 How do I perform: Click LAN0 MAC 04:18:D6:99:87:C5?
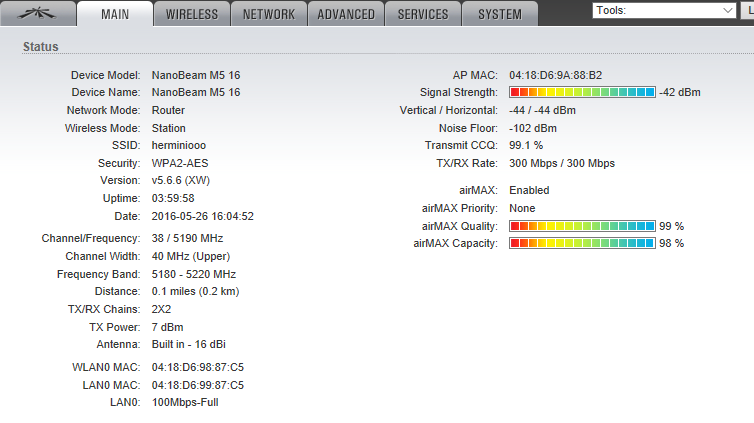[x=198, y=385]
